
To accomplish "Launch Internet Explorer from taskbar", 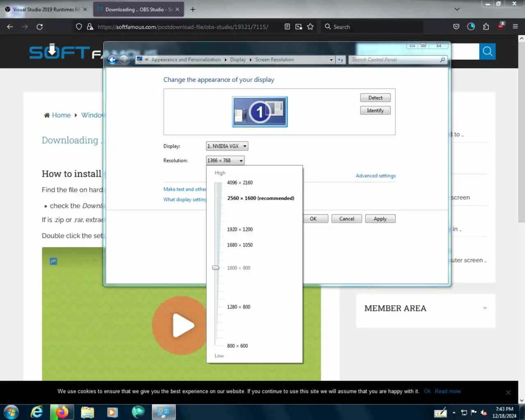I will [x=37, y=412].
